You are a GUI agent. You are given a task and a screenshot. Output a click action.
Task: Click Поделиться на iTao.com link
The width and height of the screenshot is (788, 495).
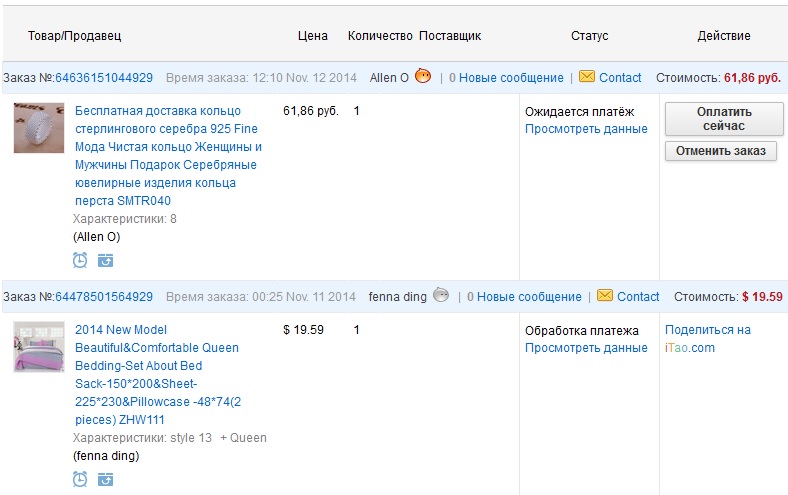tap(707, 338)
